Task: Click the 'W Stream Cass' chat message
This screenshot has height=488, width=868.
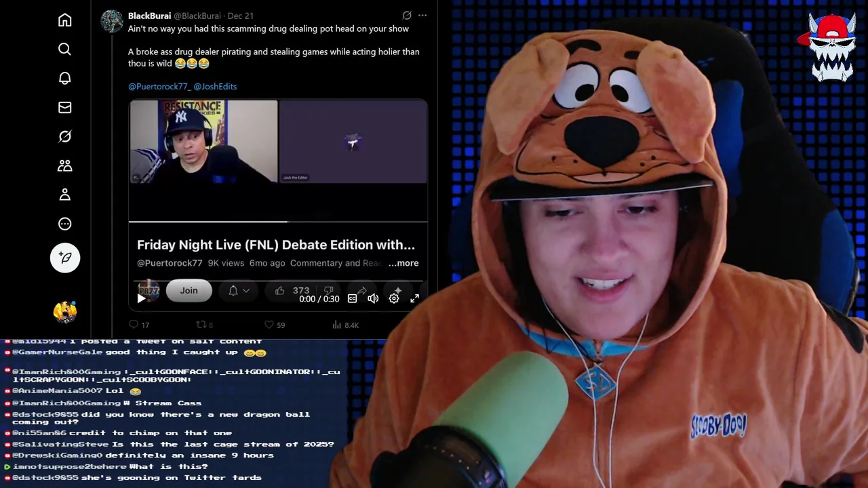Action: (103, 403)
